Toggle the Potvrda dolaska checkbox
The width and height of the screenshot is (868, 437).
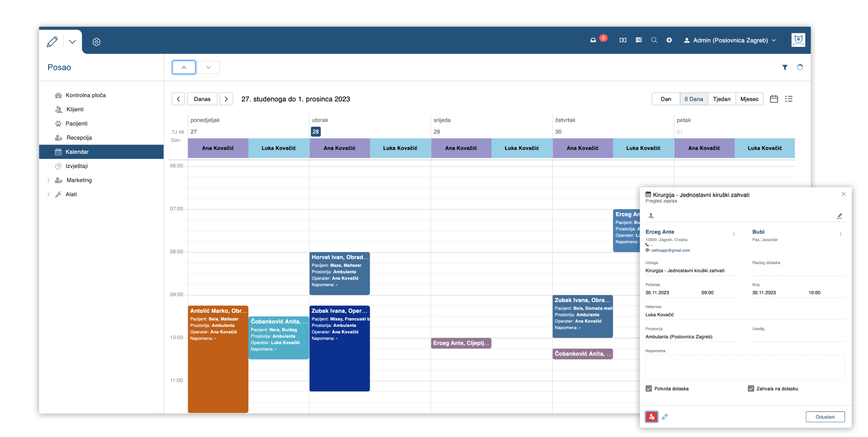pyautogui.click(x=649, y=389)
